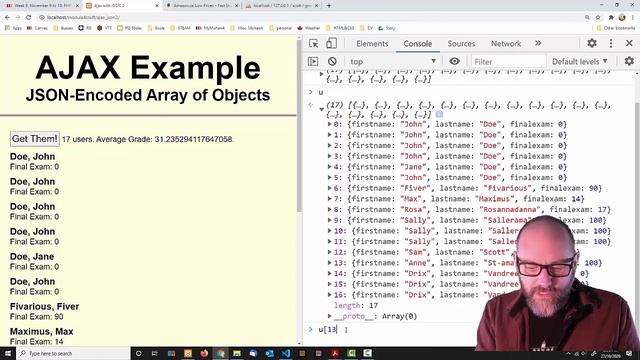Expand the __proto__ Array(0) entry

330,316
